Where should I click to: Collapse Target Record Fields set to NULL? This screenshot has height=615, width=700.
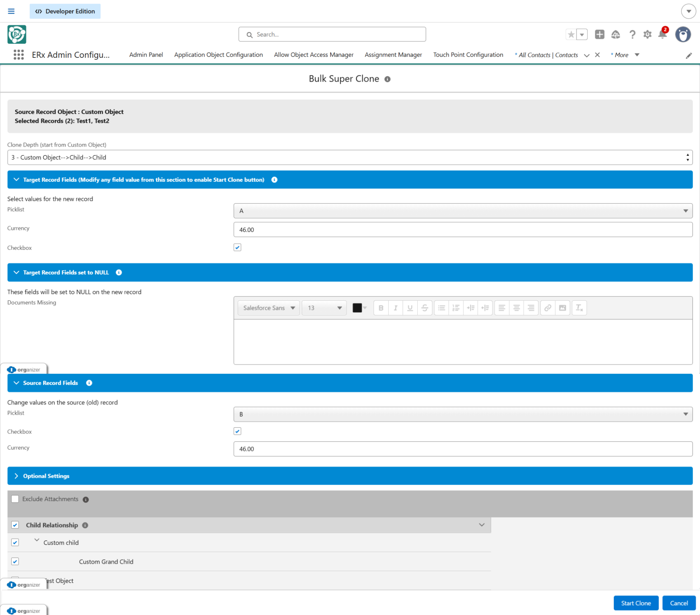click(x=16, y=272)
